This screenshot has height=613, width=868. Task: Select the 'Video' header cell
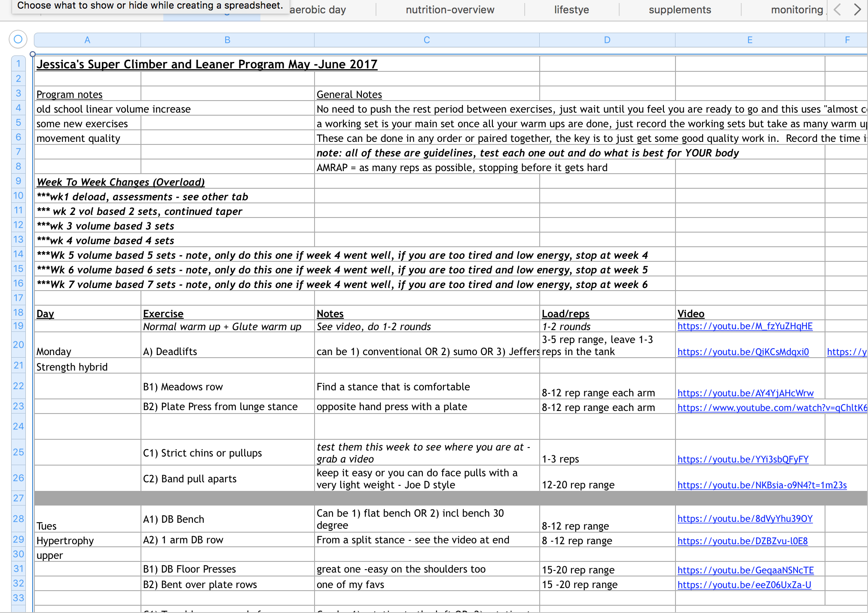(x=750, y=313)
